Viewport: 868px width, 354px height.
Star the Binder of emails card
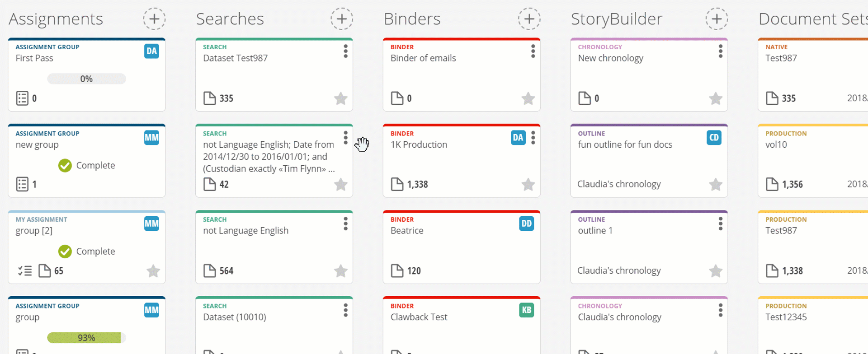[x=528, y=98]
